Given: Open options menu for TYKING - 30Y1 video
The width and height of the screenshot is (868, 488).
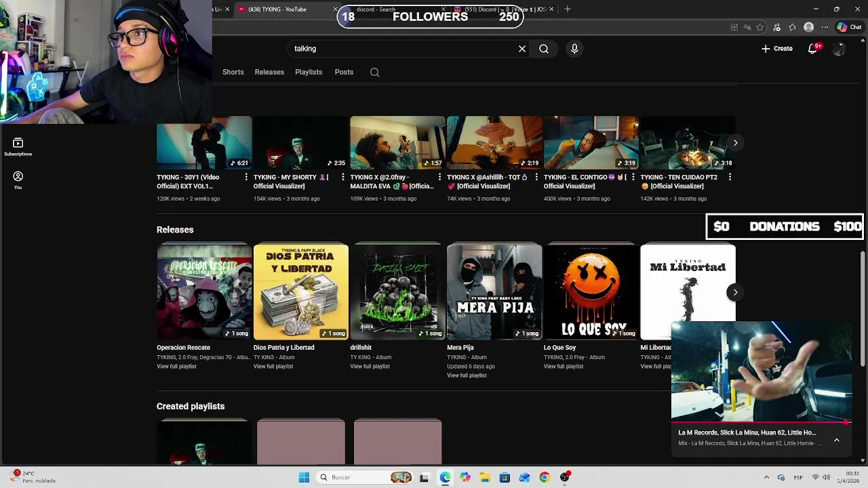Looking at the screenshot, I should coord(245,177).
